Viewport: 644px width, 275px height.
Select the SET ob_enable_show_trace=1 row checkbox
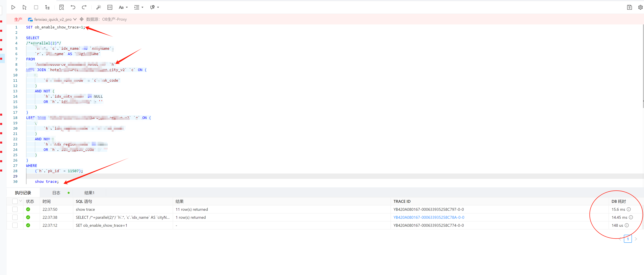[15, 225]
